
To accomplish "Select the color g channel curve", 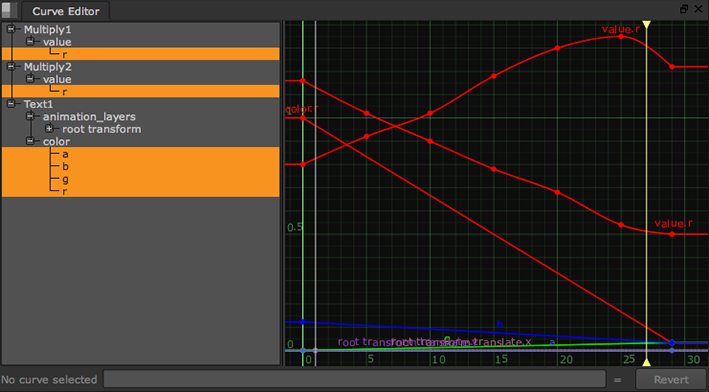I will pos(141,179).
